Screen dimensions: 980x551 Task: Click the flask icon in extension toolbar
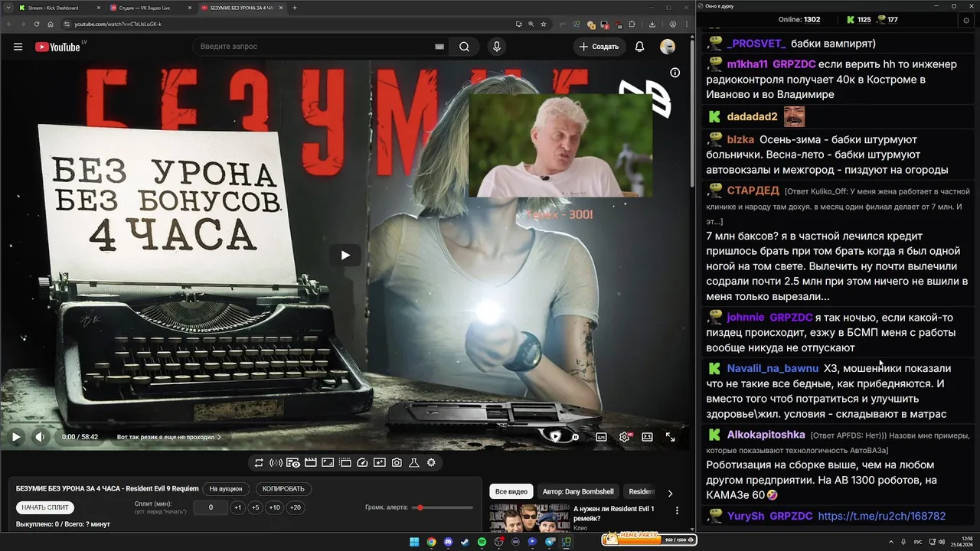pos(414,462)
